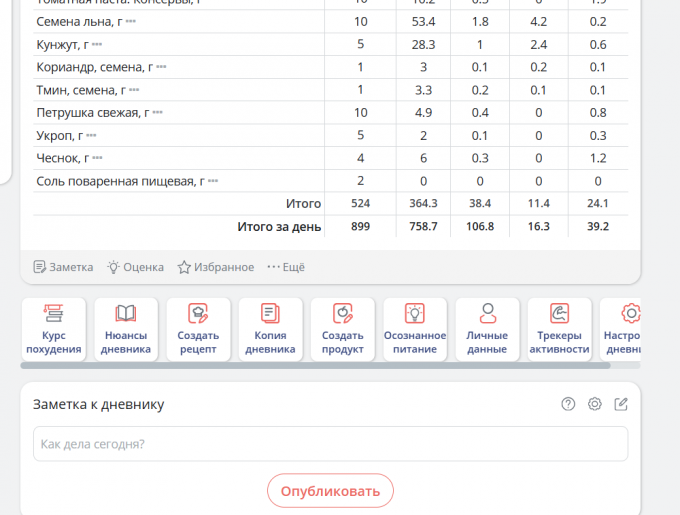Click the Заметка link under table
680x515 pixels.
(63, 267)
